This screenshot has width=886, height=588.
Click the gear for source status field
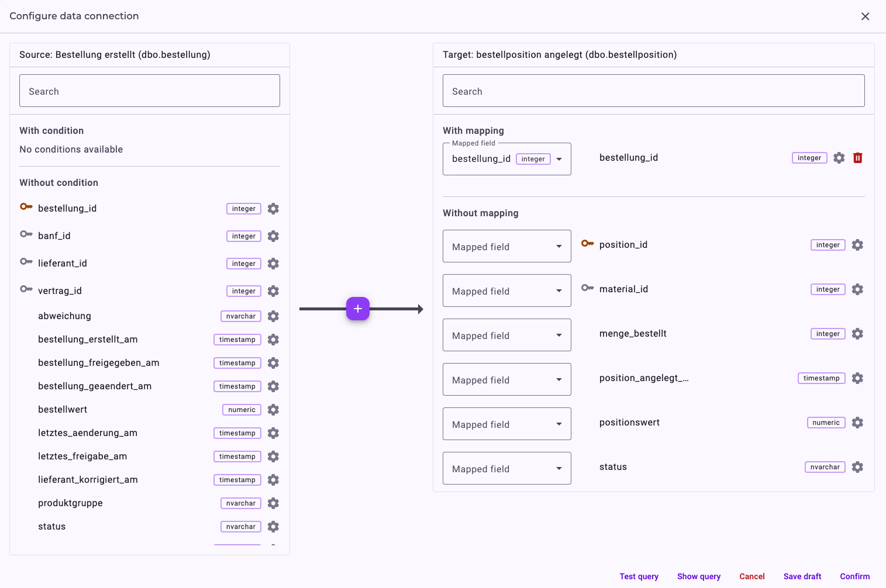click(273, 527)
